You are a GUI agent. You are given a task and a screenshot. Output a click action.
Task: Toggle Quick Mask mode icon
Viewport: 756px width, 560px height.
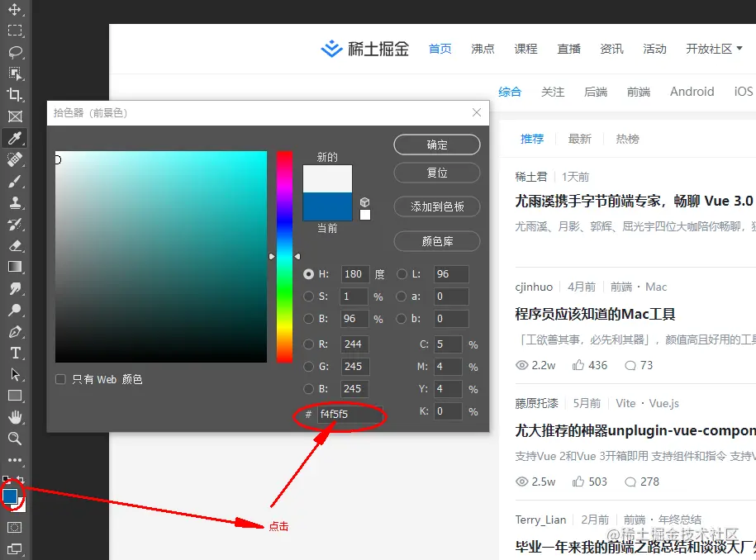[15, 527]
